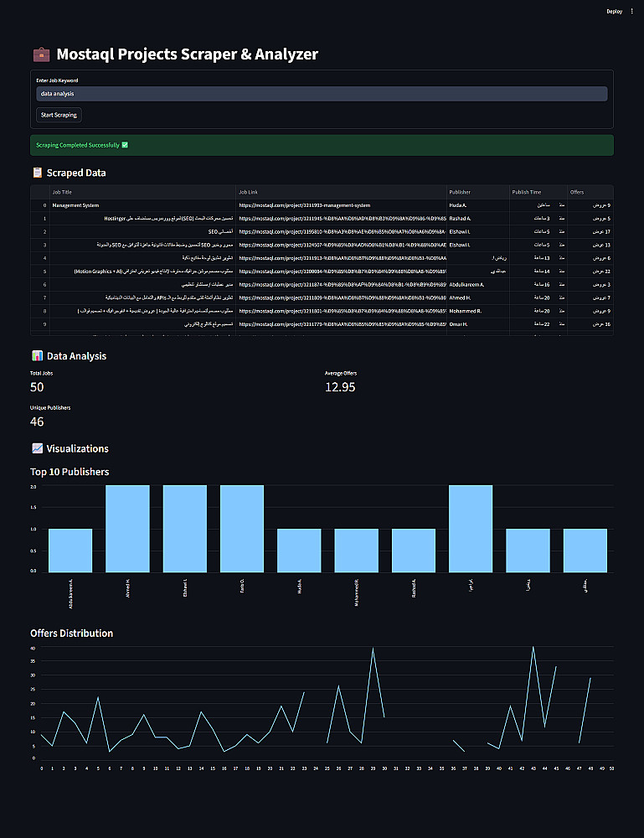This screenshot has height=838, width=644.
Task: Click the Faris O. bar in chart
Action: [x=242, y=529]
